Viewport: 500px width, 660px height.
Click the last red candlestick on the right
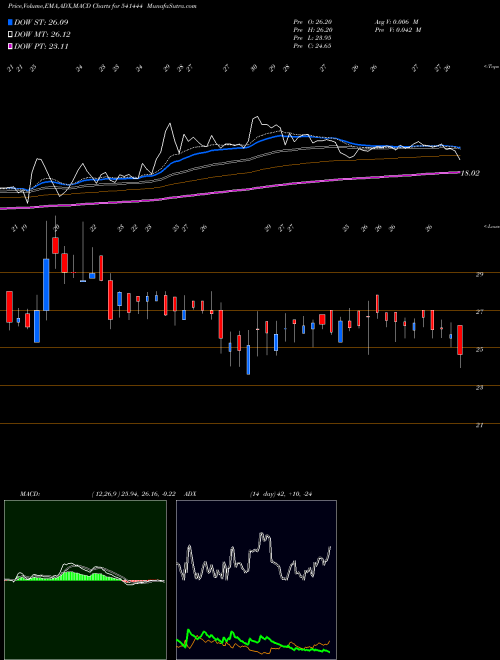pyautogui.click(x=460, y=340)
